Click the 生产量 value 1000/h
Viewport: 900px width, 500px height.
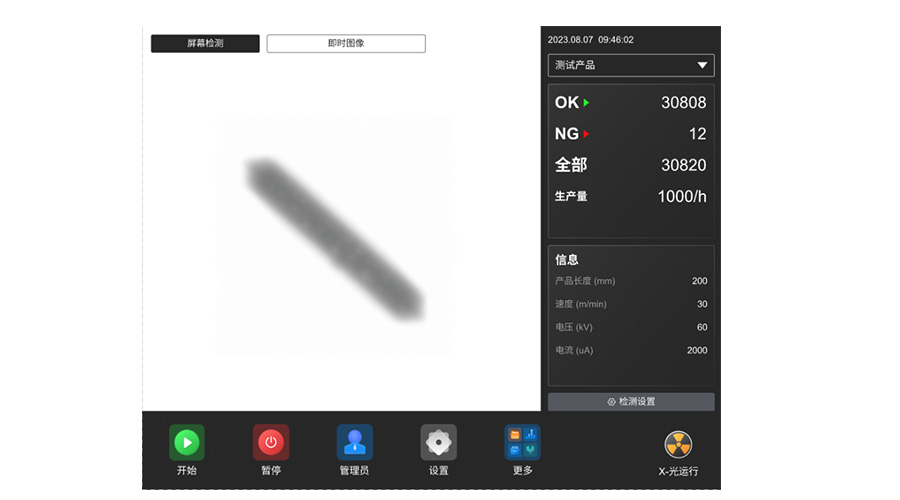click(x=682, y=196)
